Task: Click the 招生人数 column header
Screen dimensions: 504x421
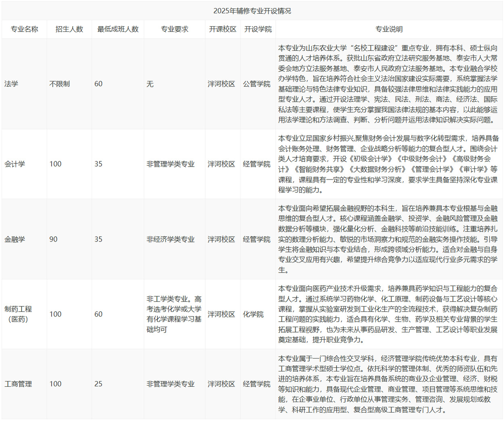Action: coord(69,29)
